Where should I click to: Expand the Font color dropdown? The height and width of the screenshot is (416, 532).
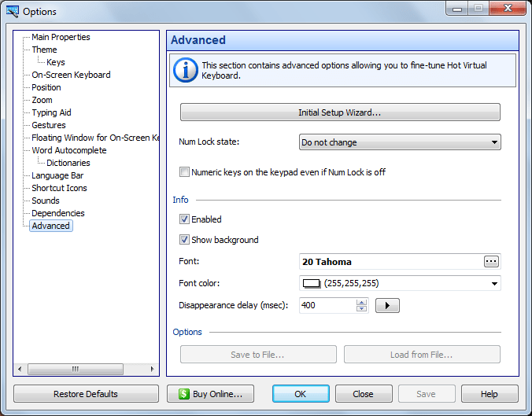(x=494, y=284)
